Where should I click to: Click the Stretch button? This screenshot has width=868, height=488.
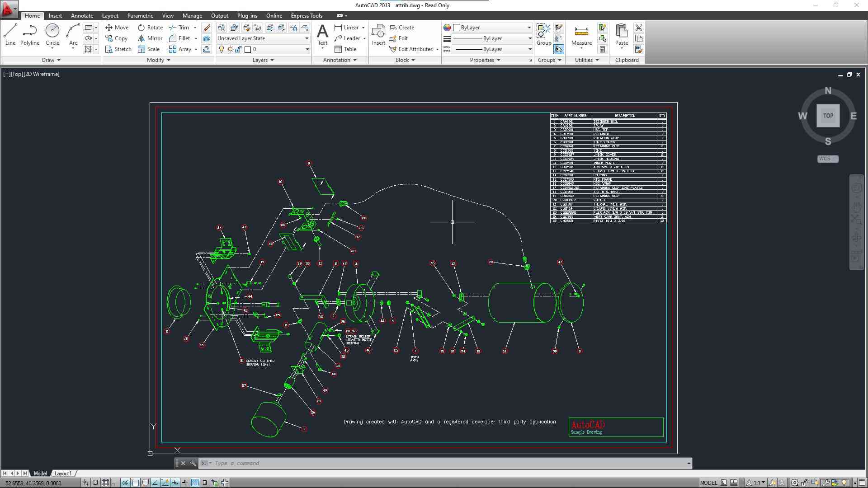118,49
